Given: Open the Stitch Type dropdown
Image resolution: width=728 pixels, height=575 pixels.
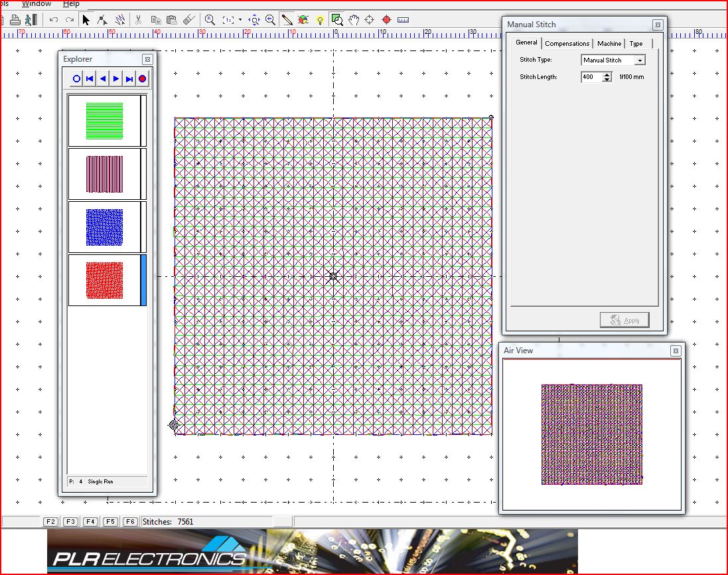Looking at the screenshot, I should tap(640, 60).
